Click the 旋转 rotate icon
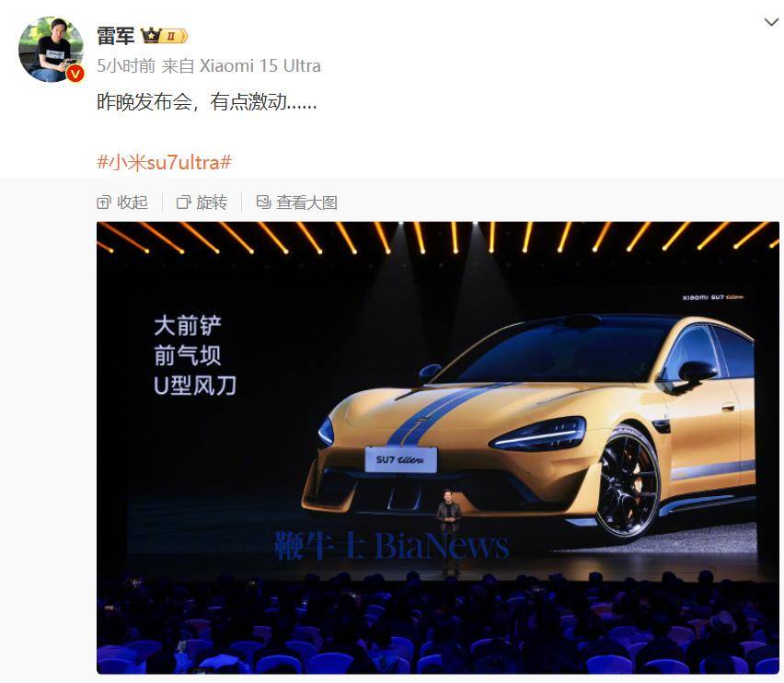 [183, 203]
